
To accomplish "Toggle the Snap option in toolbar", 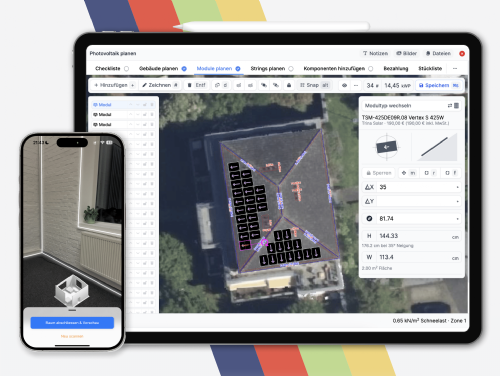I will pyautogui.click(x=314, y=85).
